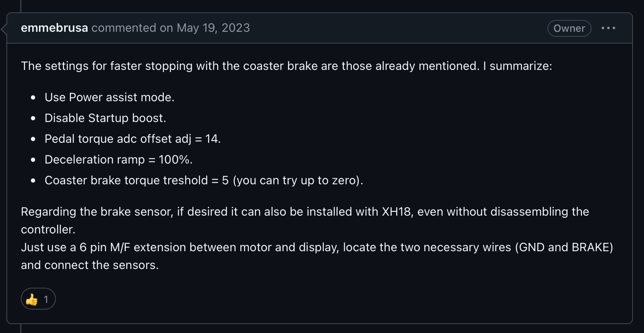Open the comment options ellipsis menu
Screen dimensions: 644x333
click(x=608, y=28)
